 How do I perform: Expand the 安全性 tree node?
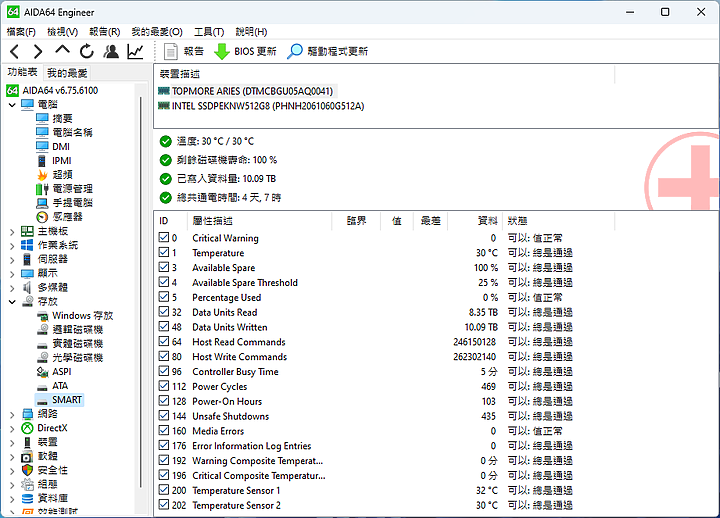coord(12,471)
